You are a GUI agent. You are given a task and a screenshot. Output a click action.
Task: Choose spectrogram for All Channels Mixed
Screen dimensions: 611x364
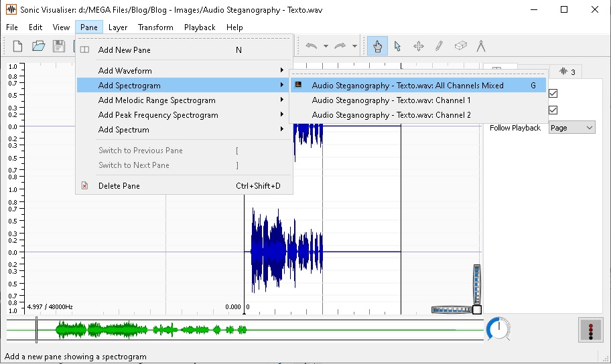tap(407, 86)
